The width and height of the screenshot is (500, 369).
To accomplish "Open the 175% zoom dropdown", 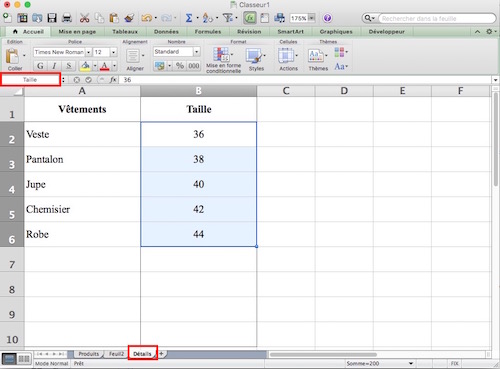I will click(x=312, y=18).
